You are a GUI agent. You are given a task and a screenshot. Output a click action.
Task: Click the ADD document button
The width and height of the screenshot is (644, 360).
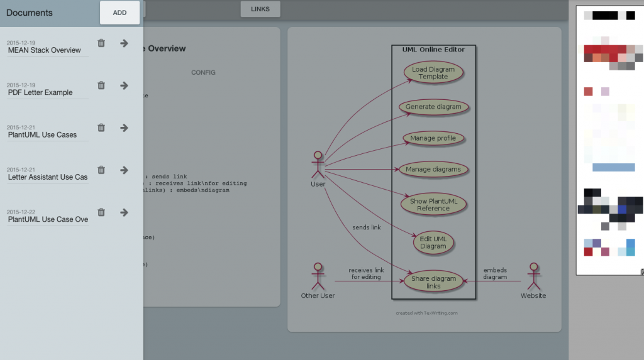(x=119, y=13)
